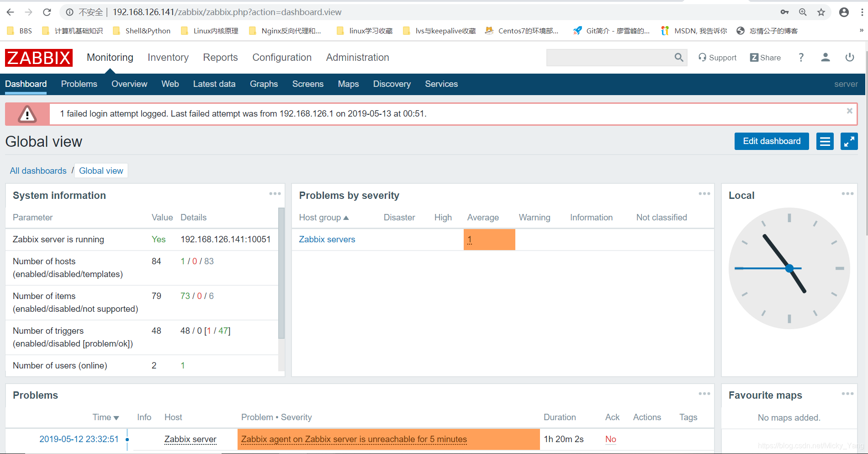This screenshot has width=868, height=454.
Task: Dismiss the failed login warning
Action: click(850, 111)
